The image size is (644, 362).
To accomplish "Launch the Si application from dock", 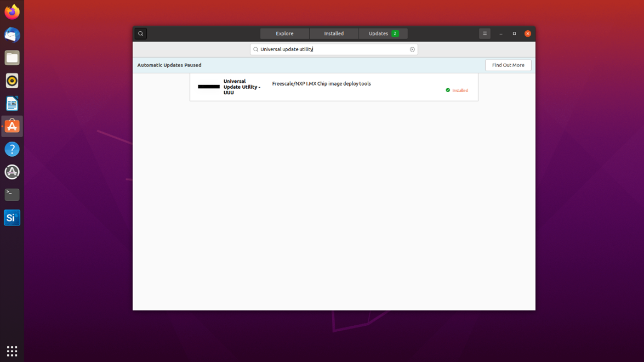I will pyautogui.click(x=12, y=218).
